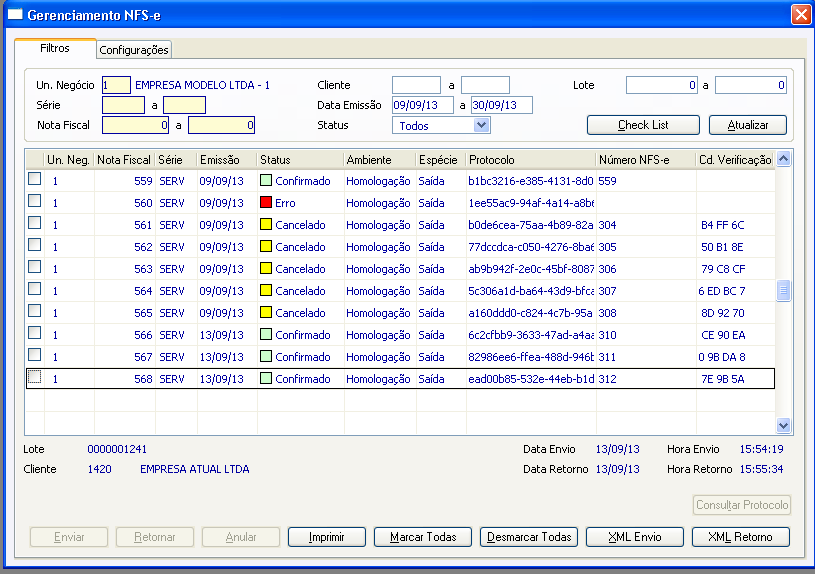
Task: Click the Check List button
Action: 643,125
